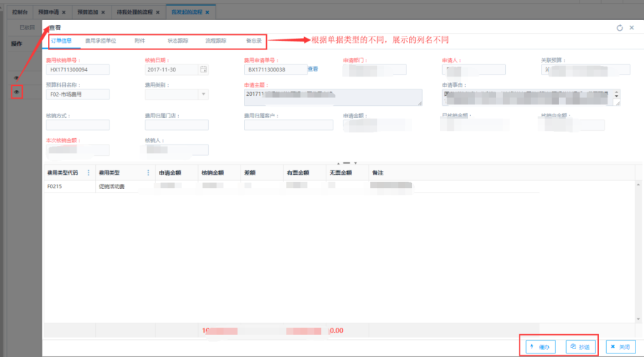Screen dimensions: 644x357
Task: Click the grid's vertical scrollbar down arrow
Action: pos(638,318)
